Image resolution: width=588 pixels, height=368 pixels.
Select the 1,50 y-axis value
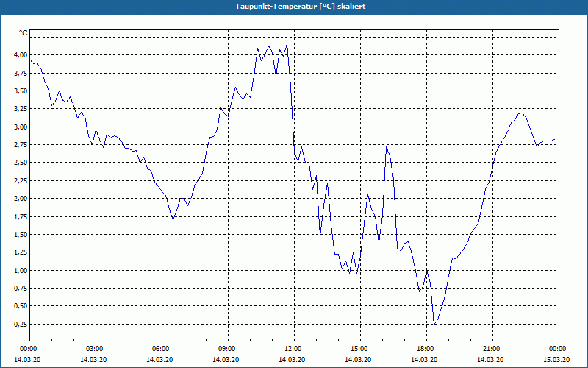[21, 234]
